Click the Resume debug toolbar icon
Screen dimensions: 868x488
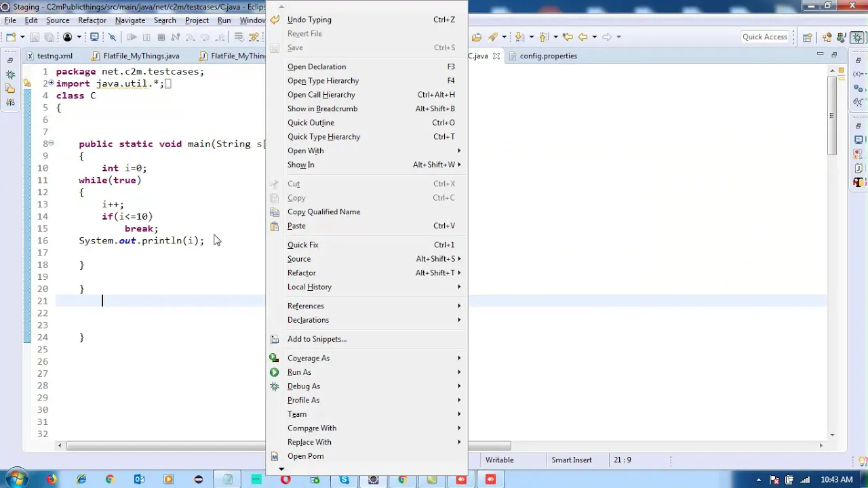click(x=132, y=37)
